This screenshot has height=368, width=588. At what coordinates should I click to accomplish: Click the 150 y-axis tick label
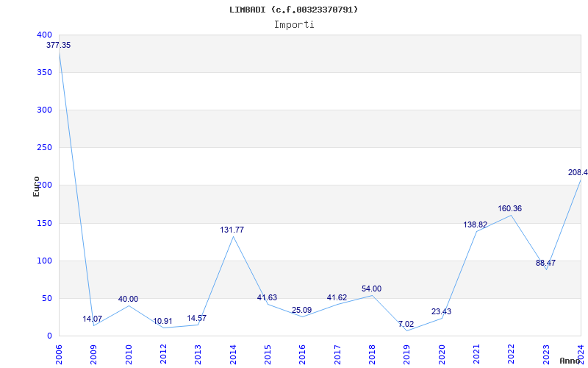pos(44,224)
